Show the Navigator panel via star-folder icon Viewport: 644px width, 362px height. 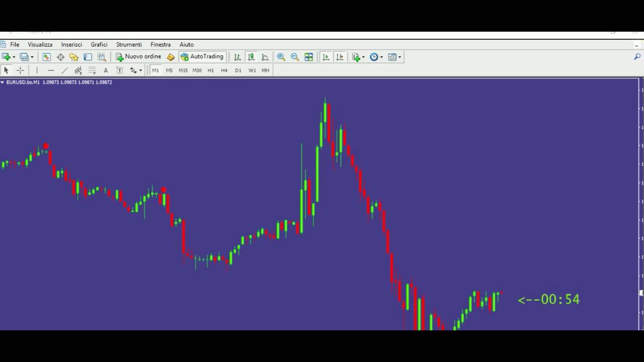(74, 57)
